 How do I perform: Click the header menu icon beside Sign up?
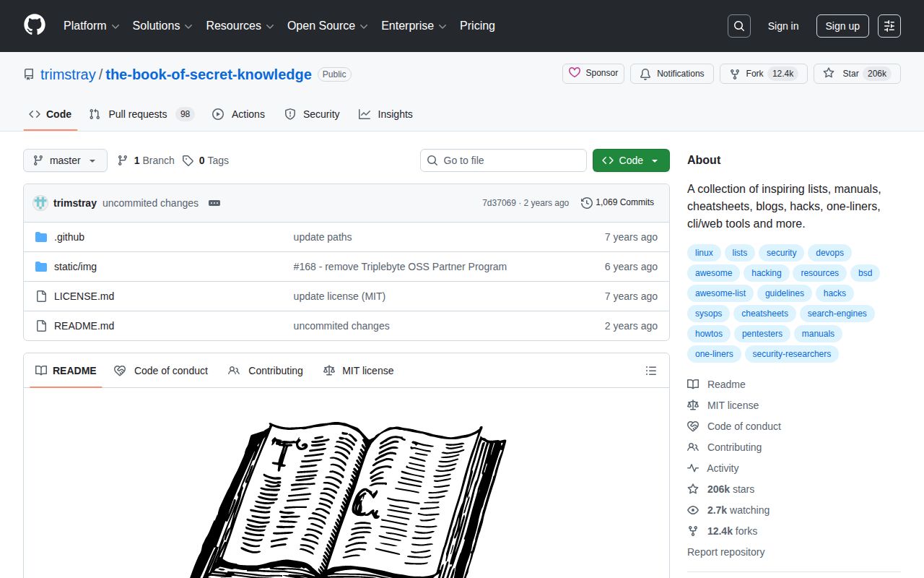[x=889, y=26]
